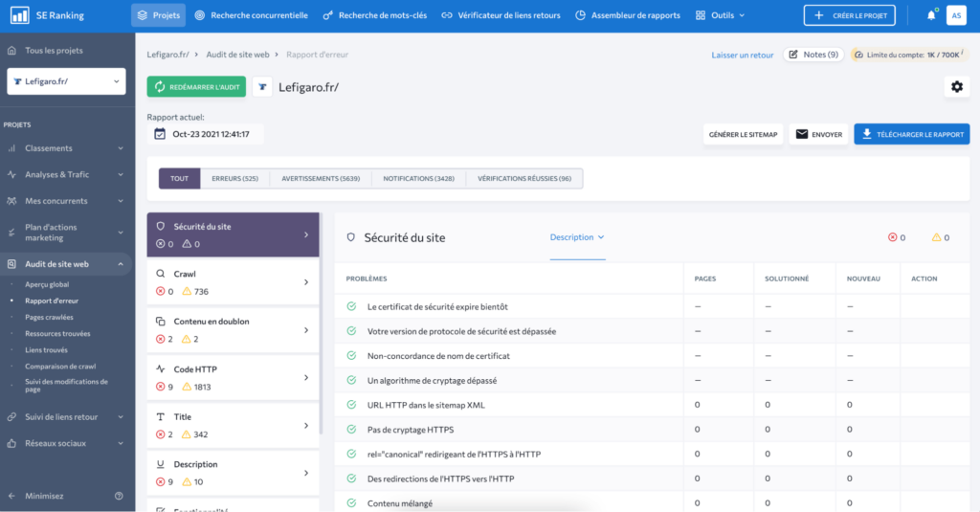This screenshot has width=980, height=512.
Task: Click the Title T icon
Action: [x=161, y=416]
